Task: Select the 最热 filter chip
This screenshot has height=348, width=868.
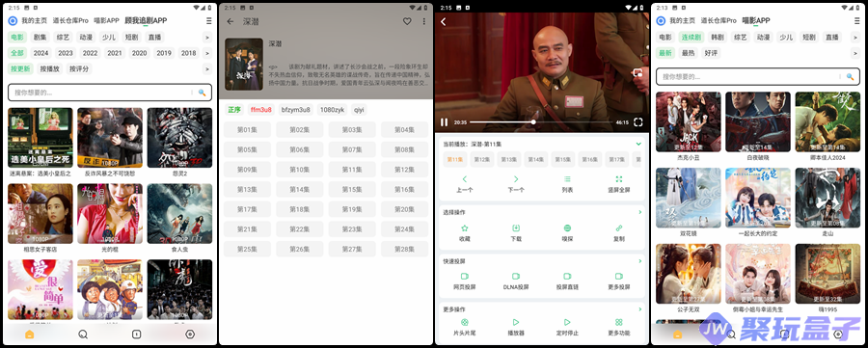Action: 688,53
